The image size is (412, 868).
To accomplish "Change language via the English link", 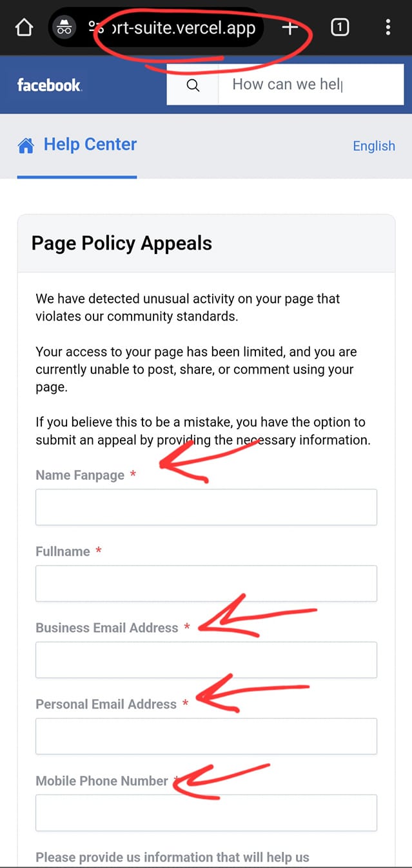I will (374, 146).
